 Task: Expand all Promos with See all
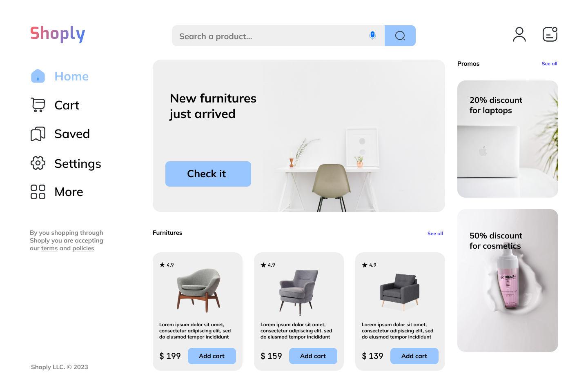549,63
